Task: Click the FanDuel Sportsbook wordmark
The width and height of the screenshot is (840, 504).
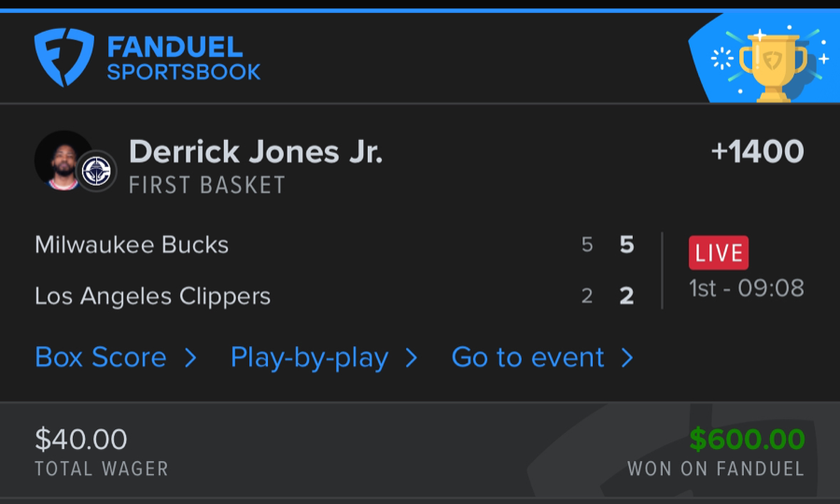Action: pyautogui.click(x=183, y=58)
